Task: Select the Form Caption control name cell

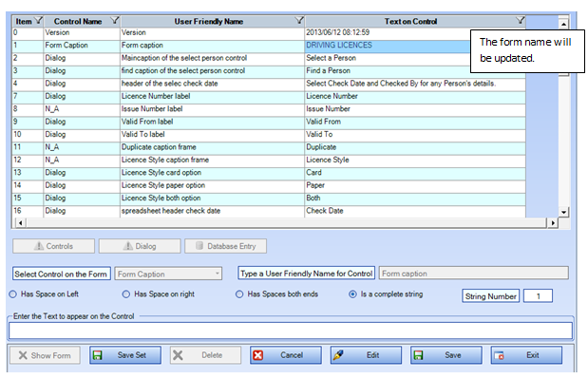Action: click(82, 46)
